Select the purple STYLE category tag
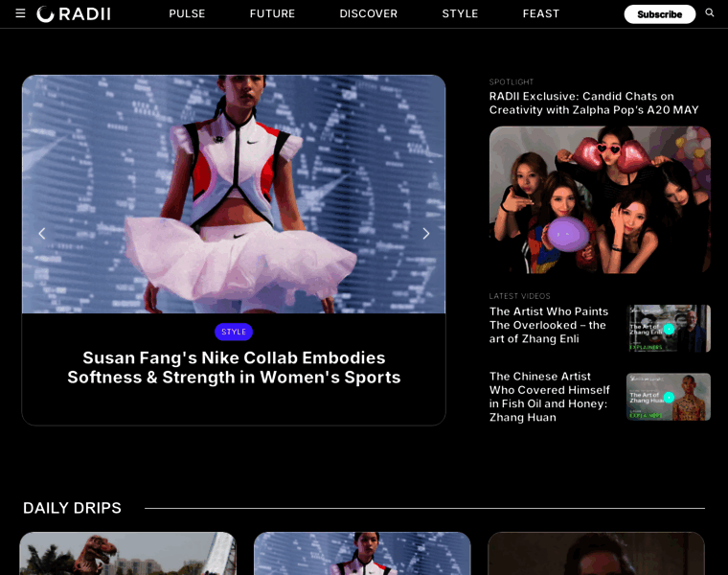 (x=234, y=332)
